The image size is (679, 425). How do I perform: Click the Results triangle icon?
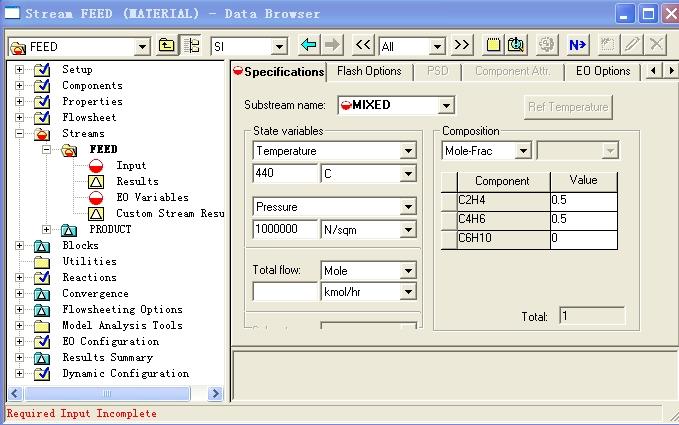(96, 182)
